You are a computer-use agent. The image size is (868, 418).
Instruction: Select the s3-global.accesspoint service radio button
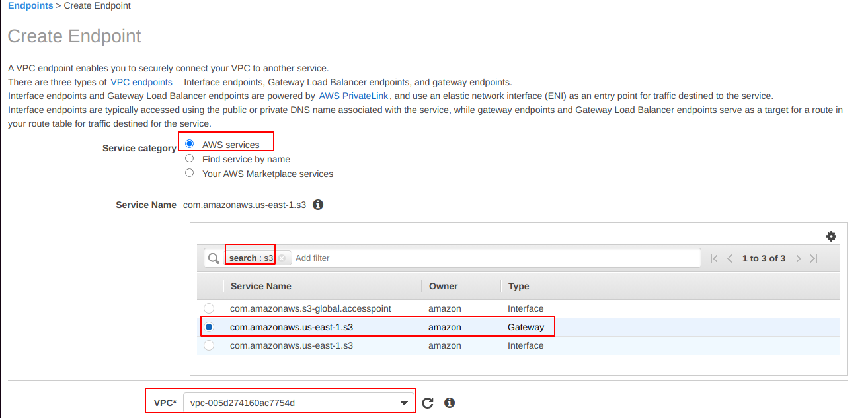click(209, 308)
